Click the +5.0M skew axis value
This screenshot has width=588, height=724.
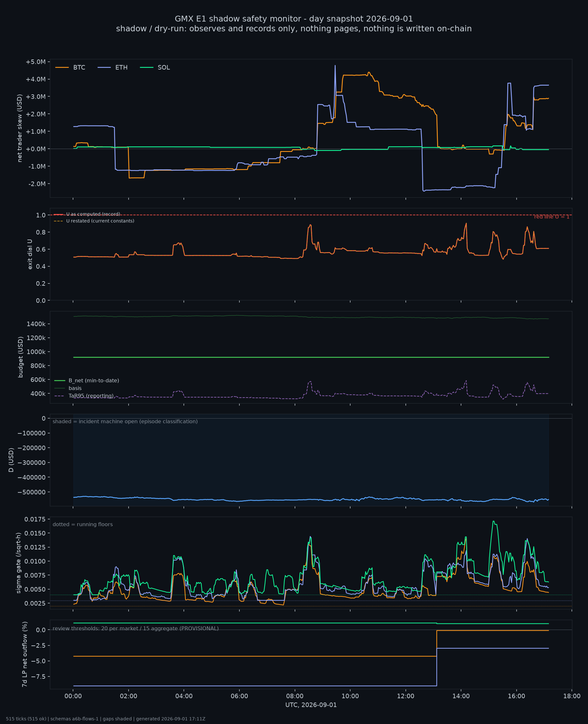click(36, 62)
